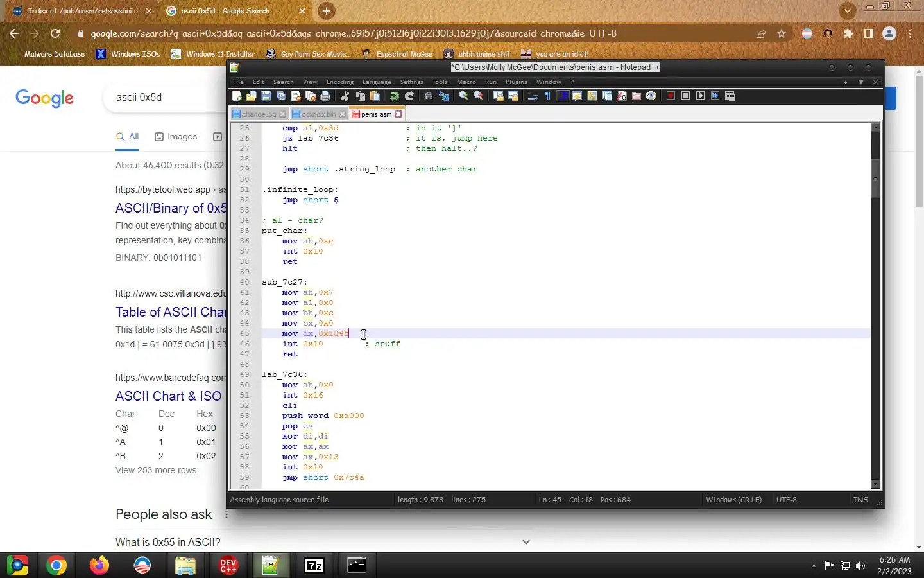Toggle the Indent guide toolbar icon
The width and height of the screenshot is (924, 578).
point(563,96)
